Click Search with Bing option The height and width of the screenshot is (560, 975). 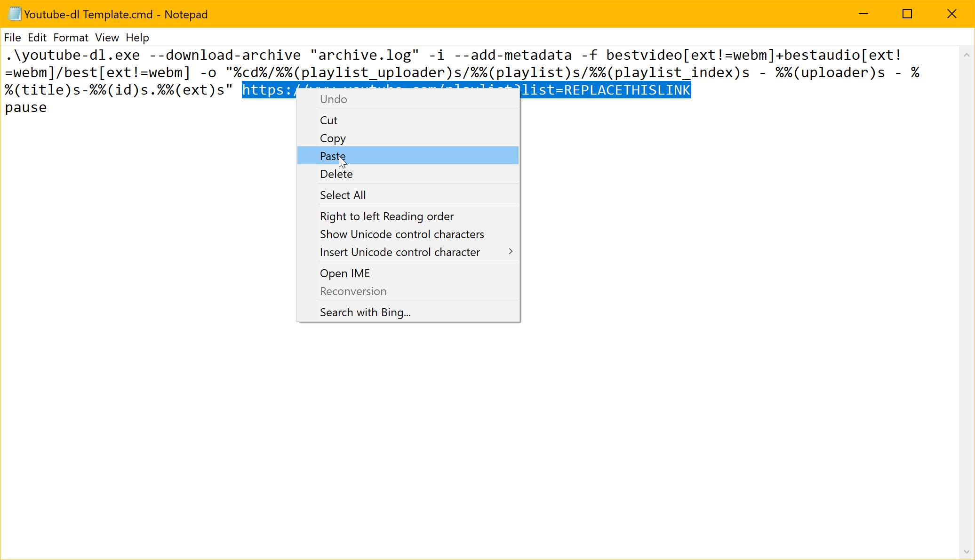coord(408,312)
